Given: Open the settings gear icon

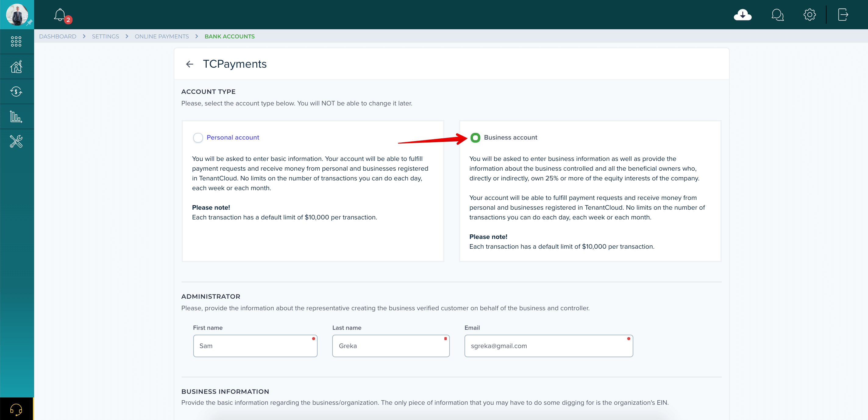Looking at the screenshot, I should tap(809, 15).
